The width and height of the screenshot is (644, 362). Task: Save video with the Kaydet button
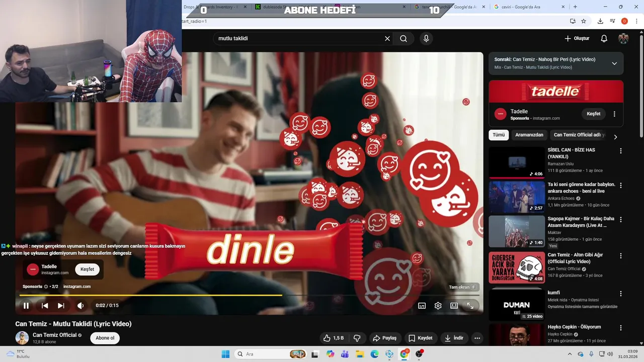point(420,338)
